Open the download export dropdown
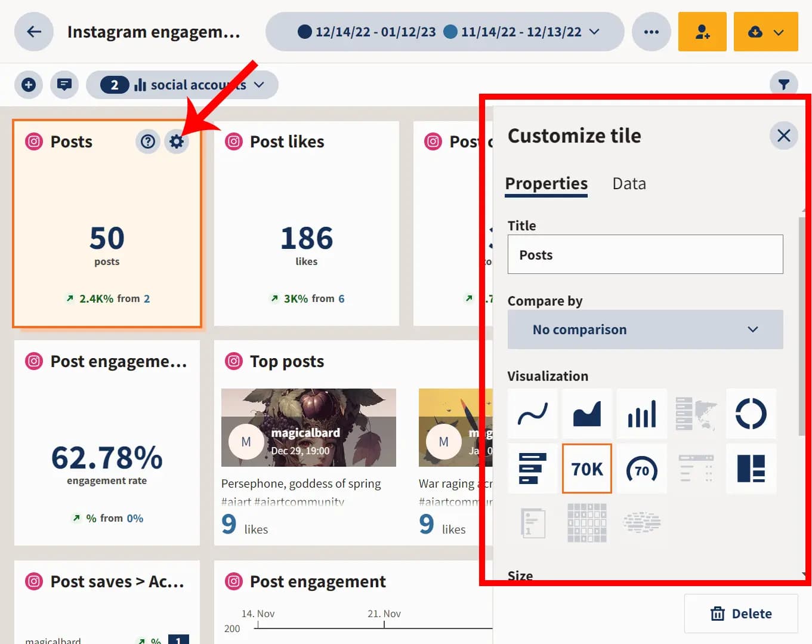The height and width of the screenshot is (644, 812). tap(765, 32)
